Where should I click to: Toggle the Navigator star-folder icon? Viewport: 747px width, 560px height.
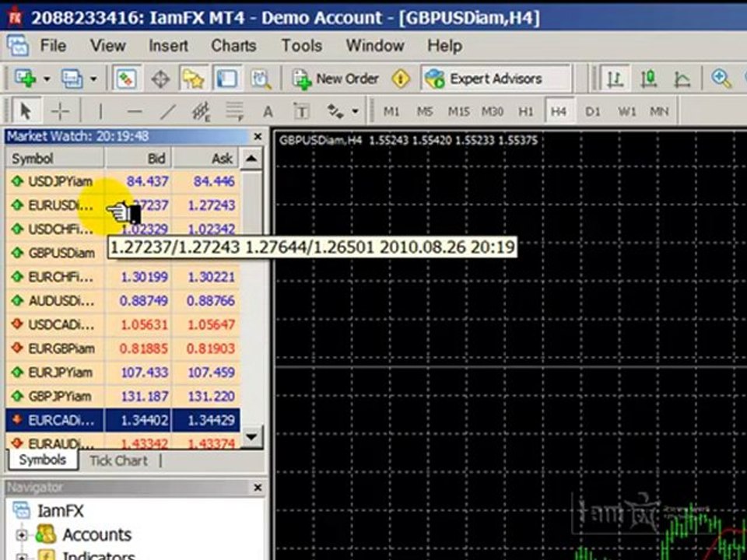click(x=194, y=79)
